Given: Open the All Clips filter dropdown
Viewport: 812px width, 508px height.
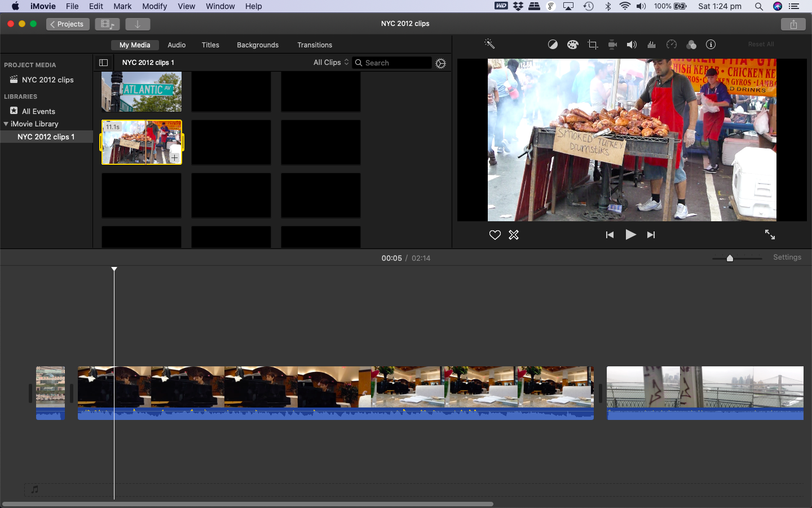Looking at the screenshot, I should (x=331, y=63).
